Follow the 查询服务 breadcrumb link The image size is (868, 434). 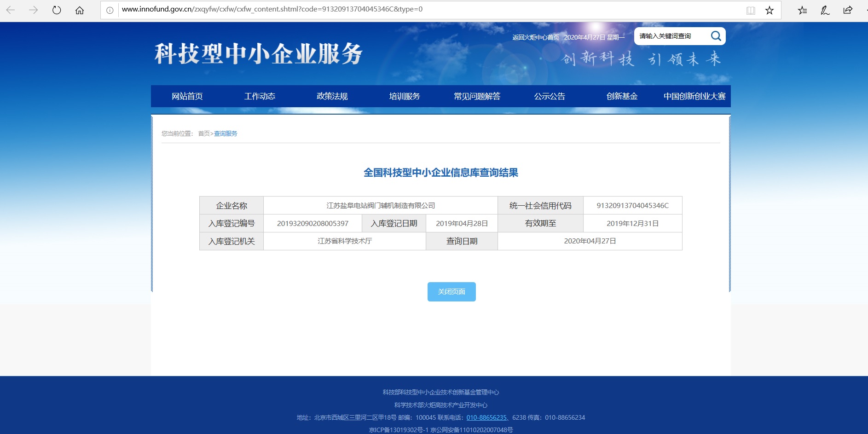[226, 133]
